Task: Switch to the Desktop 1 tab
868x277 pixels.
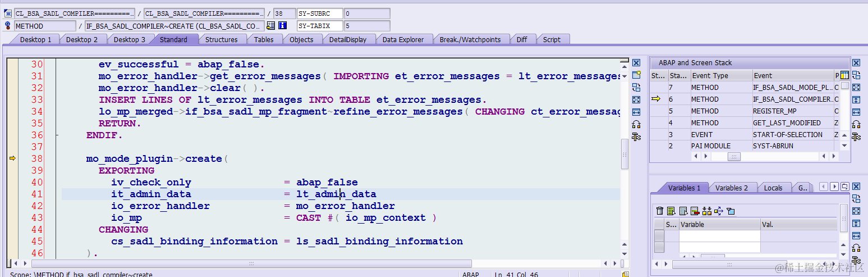Action: pyautogui.click(x=35, y=39)
